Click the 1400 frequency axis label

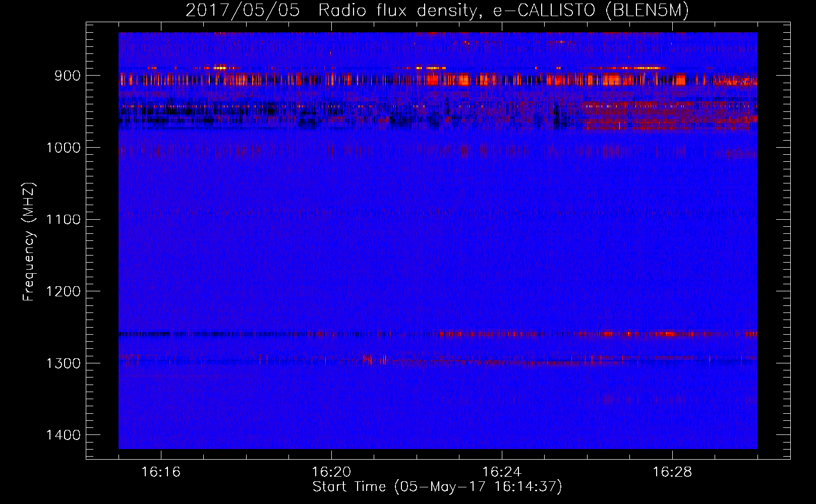[x=64, y=435]
